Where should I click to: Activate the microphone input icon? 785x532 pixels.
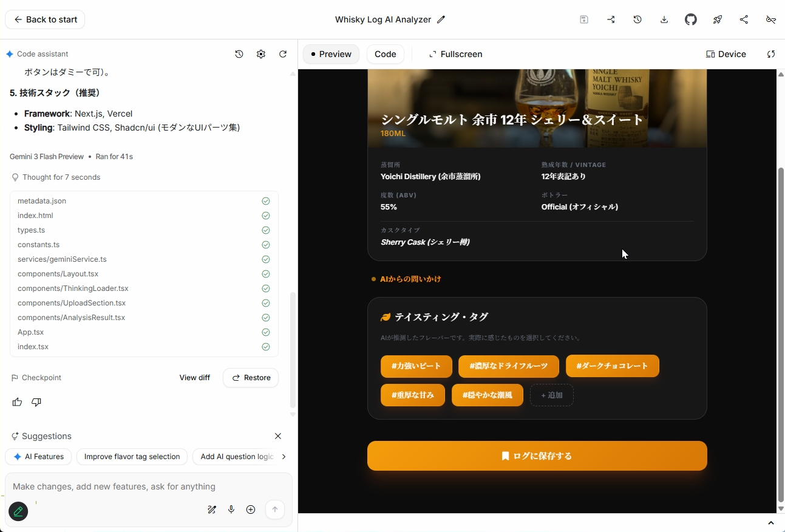pyautogui.click(x=231, y=510)
